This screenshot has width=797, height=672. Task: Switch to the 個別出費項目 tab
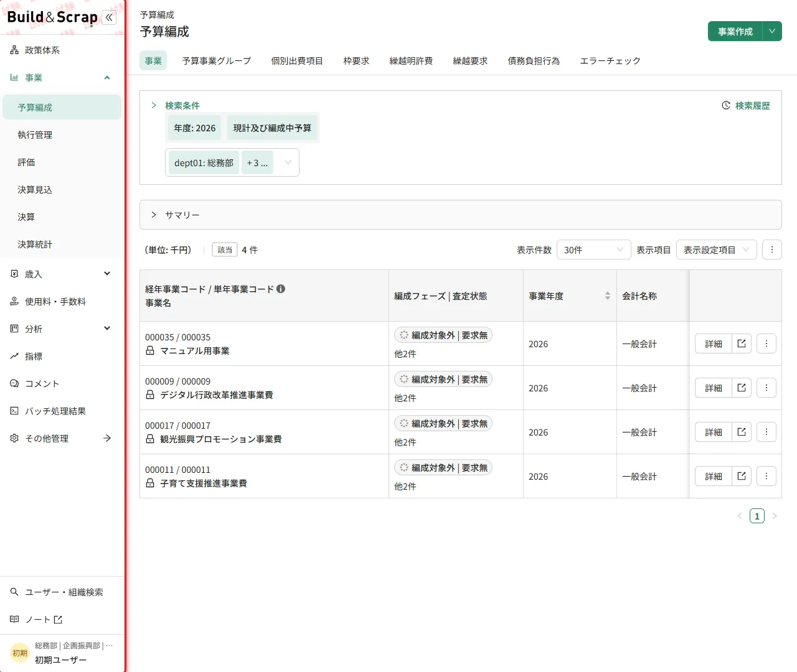(297, 60)
